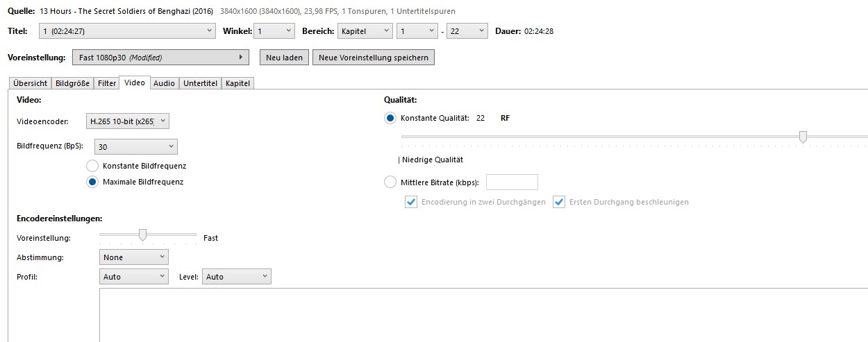
Task: Switch to the Übersicht tab
Action: (x=30, y=83)
